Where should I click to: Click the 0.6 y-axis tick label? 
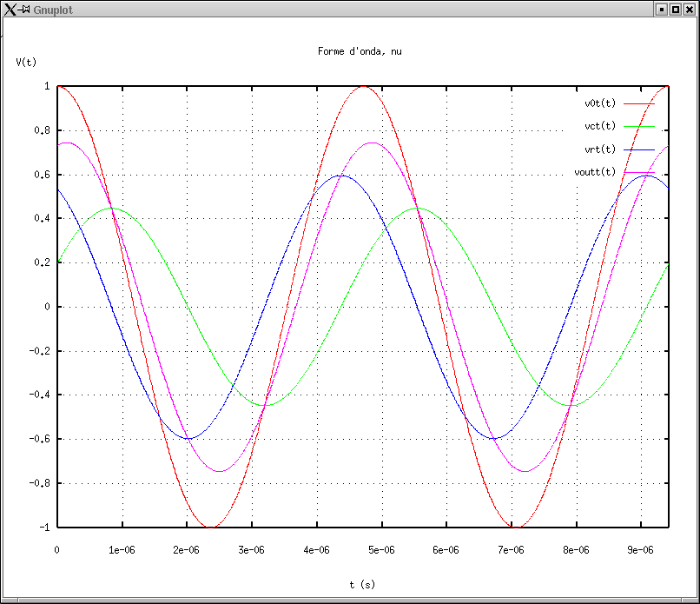42,175
